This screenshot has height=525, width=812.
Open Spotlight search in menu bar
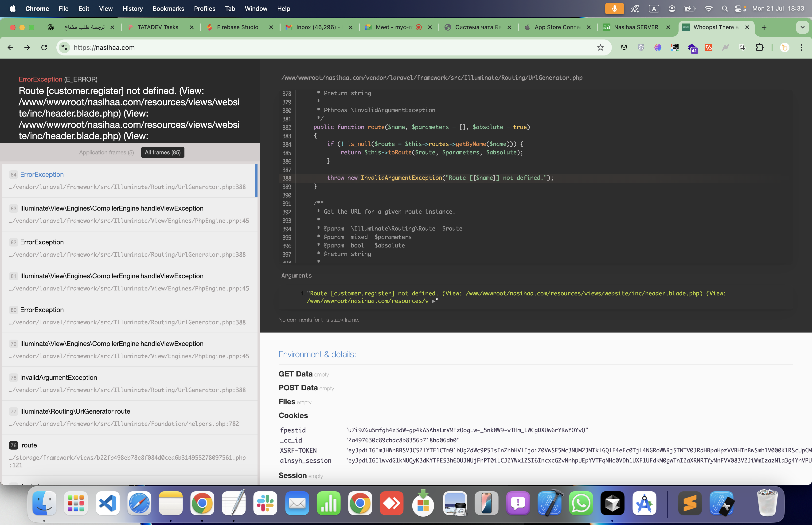point(724,8)
